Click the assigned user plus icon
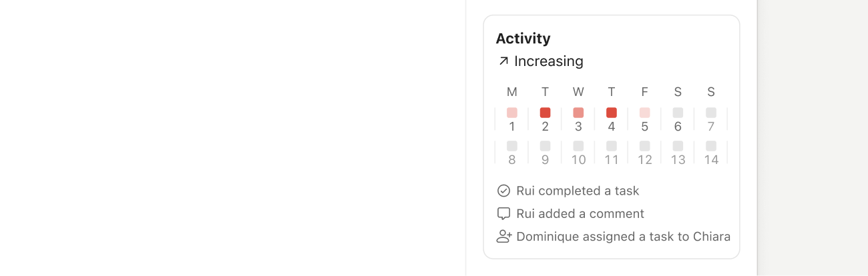Viewport: 868px width, 276px height. point(504,237)
